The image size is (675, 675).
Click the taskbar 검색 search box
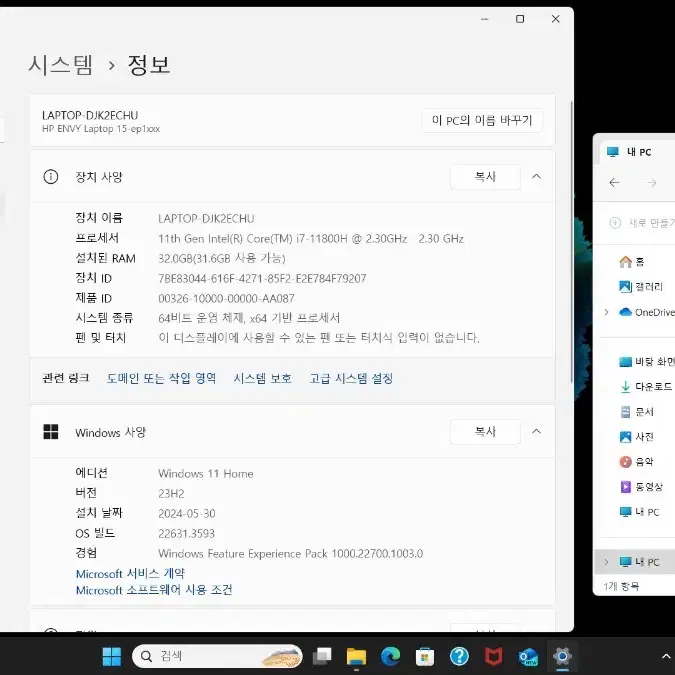pos(217,656)
